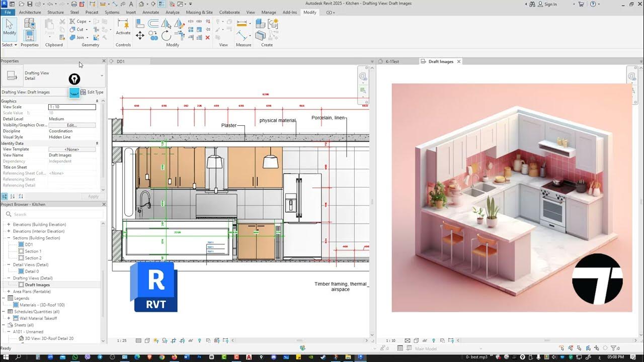
Task: Open the Discipline Coordination dropdown
Action: [72, 131]
